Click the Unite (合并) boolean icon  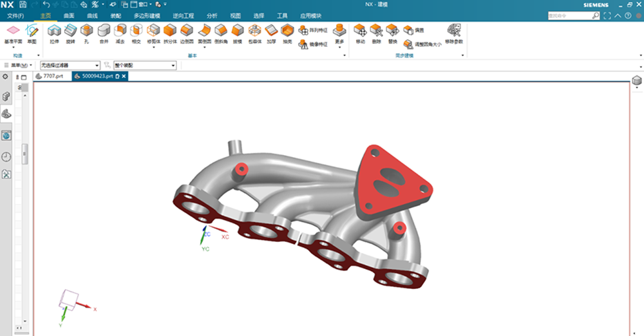103,32
